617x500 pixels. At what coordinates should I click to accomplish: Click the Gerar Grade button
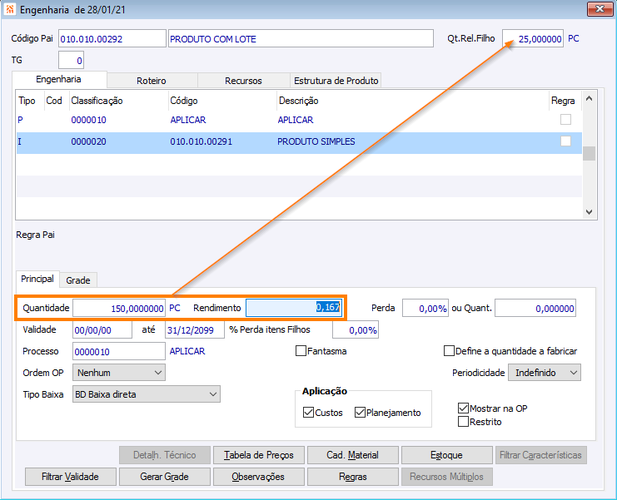(164, 477)
